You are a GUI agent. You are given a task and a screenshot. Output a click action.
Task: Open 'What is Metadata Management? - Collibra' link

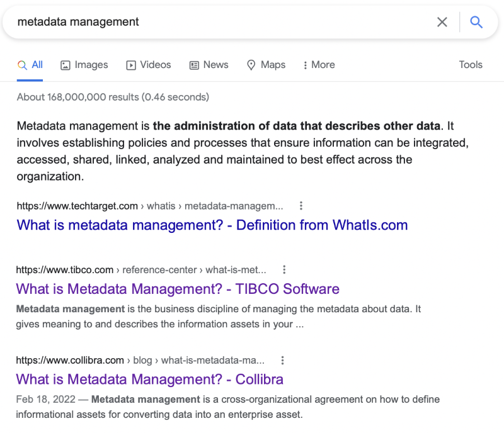coord(150,380)
